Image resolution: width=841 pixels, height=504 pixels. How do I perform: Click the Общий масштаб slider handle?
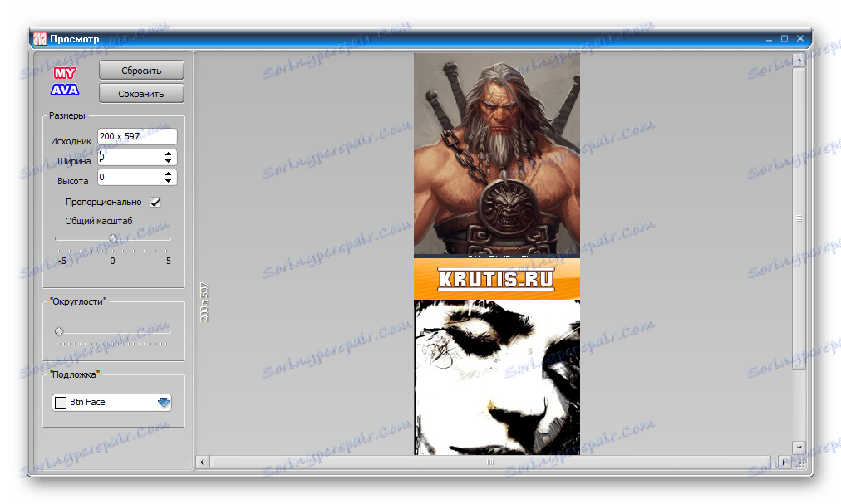(x=113, y=238)
